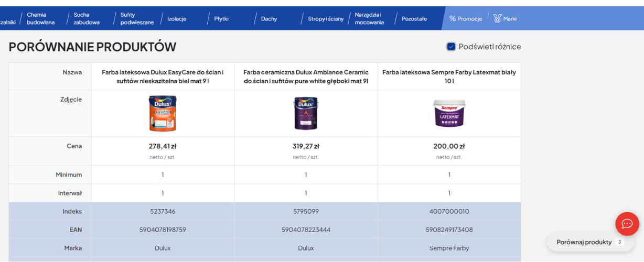
Task: Go to the Izolacje category
Action: click(x=177, y=19)
